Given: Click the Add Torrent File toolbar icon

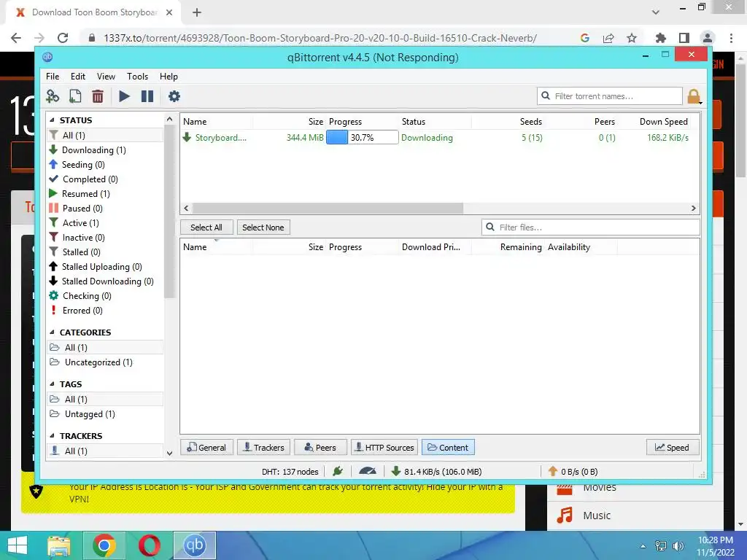Looking at the screenshot, I should 75,96.
